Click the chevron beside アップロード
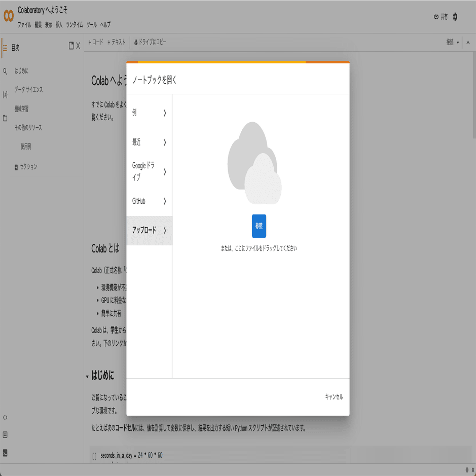 (x=165, y=231)
